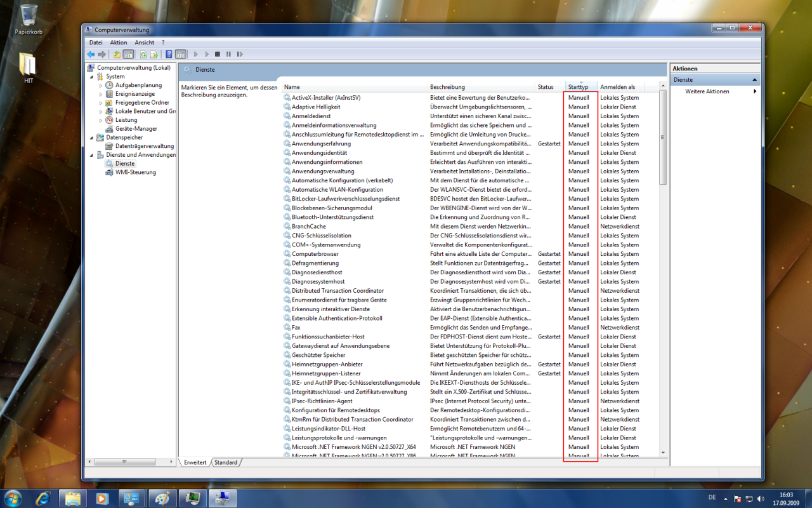Open the Ansicht menu
Image resolution: width=812 pixels, height=508 pixels.
coord(145,43)
